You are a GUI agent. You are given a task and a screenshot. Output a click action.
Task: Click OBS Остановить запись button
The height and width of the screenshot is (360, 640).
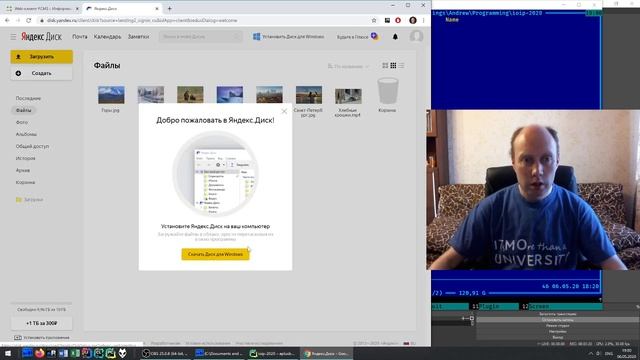click(x=558, y=320)
